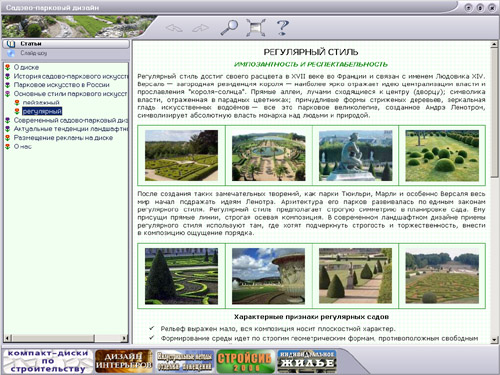
Task: Click the flower icon beside 'пейзажный'
Action: pyautogui.click(x=17, y=102)
